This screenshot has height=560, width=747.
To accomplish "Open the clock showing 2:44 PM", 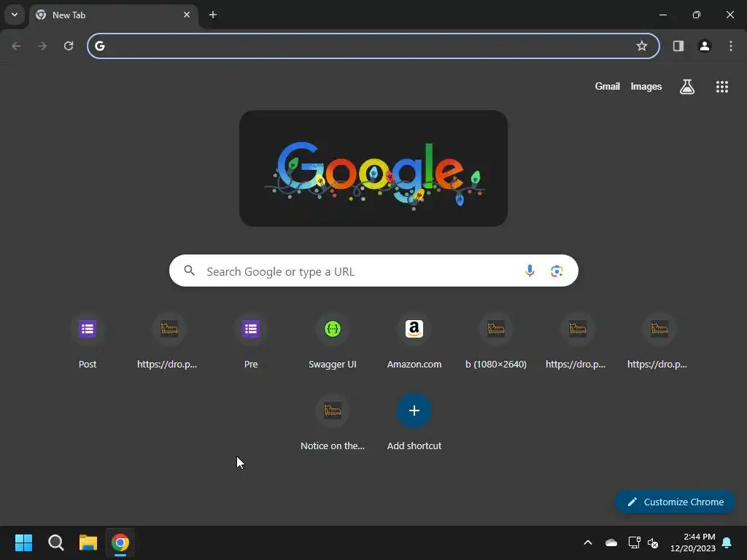I will click(693, 542).
